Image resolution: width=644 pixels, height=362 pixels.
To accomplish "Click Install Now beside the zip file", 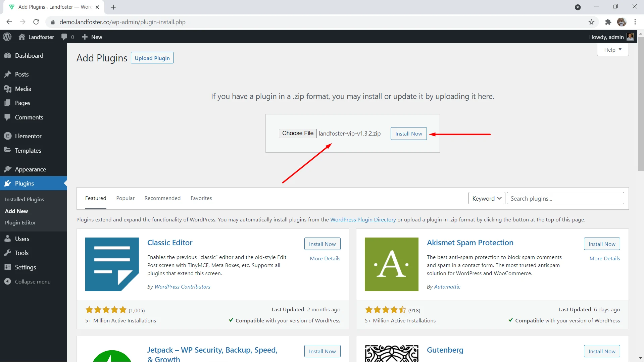I will pyautogui.click(x=408, y=134).
